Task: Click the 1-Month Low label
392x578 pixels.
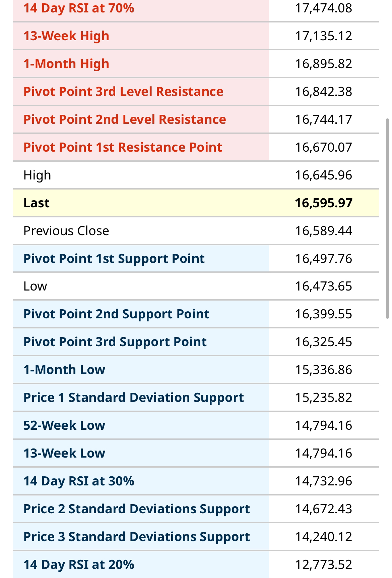Action: 64,370
